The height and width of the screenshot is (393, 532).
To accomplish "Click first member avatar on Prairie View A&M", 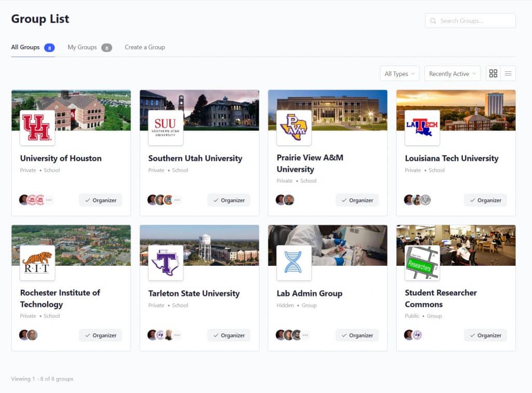I will point(280,200).
